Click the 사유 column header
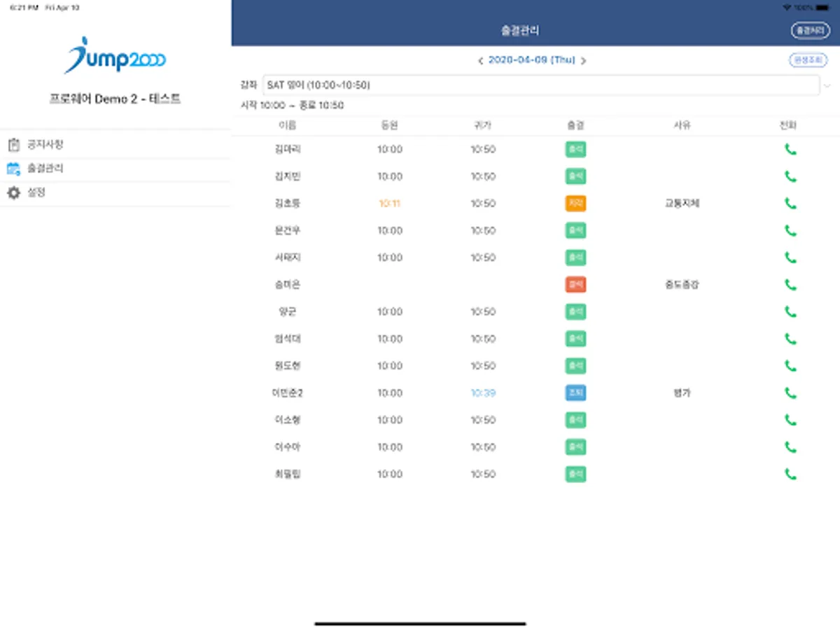The width and height of the screenshot is (840, 630). click(x=682, y=126)
